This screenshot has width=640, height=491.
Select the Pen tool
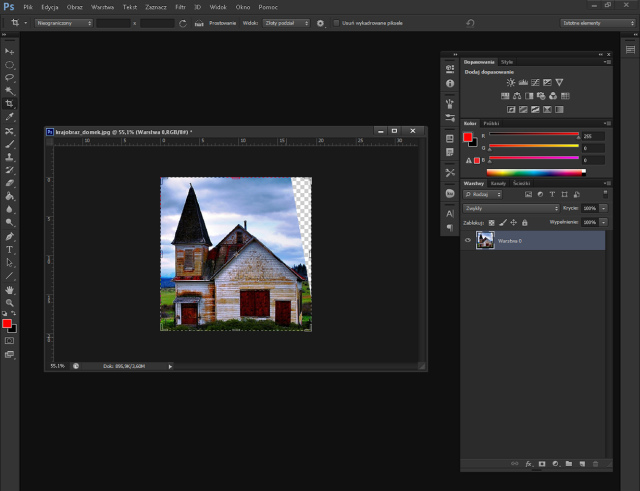[x=9, y=236]
